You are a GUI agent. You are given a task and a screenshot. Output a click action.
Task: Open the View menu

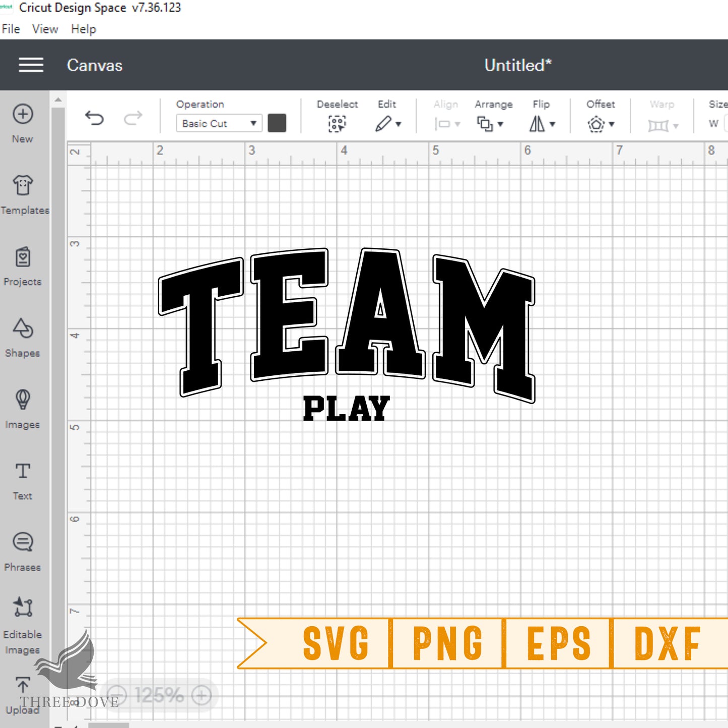45,29
